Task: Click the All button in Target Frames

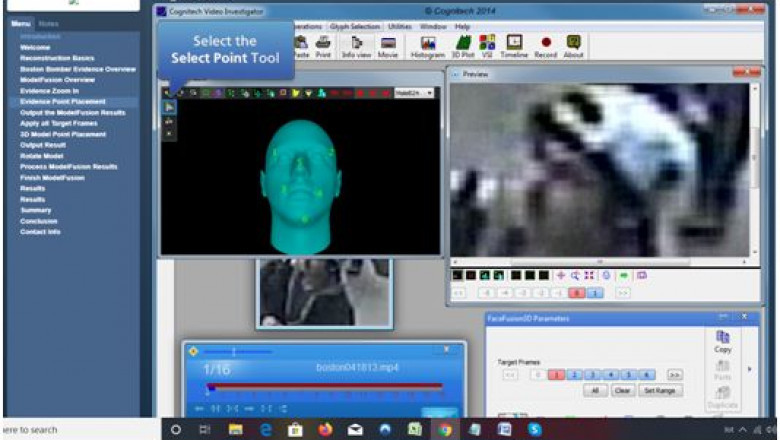Action: tap(595, 391)
